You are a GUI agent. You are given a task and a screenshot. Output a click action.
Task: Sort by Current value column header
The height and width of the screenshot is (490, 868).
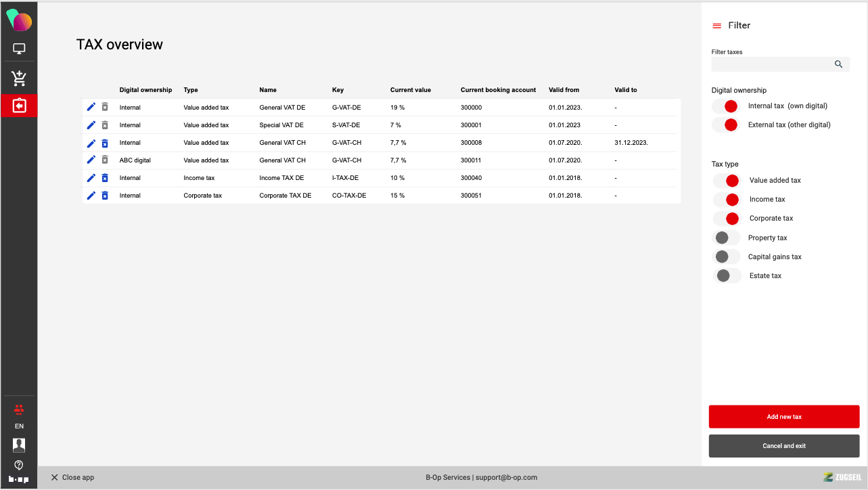point(410,90)
